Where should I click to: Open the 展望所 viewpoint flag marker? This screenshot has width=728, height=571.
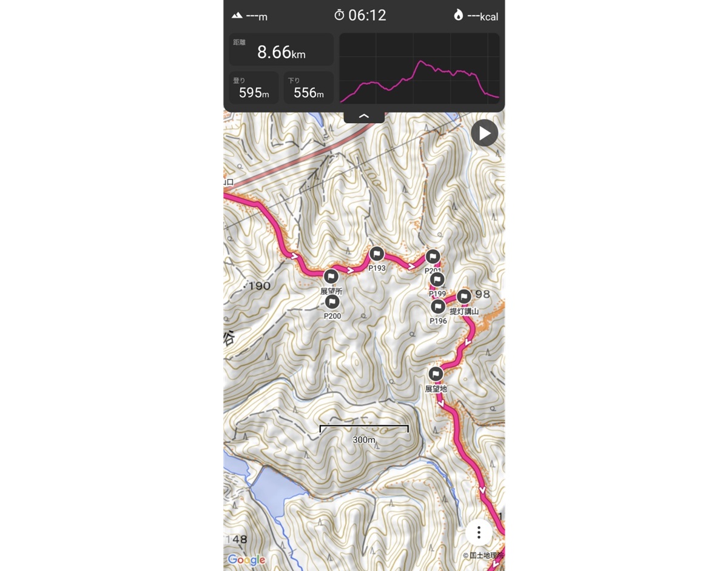(331, 277)
